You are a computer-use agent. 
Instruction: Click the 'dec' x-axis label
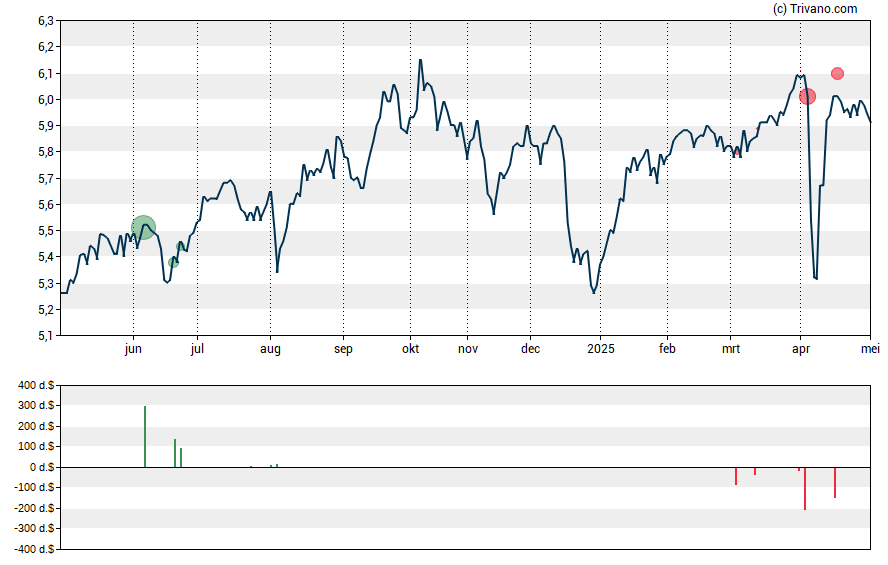click(x=531, y=349)
